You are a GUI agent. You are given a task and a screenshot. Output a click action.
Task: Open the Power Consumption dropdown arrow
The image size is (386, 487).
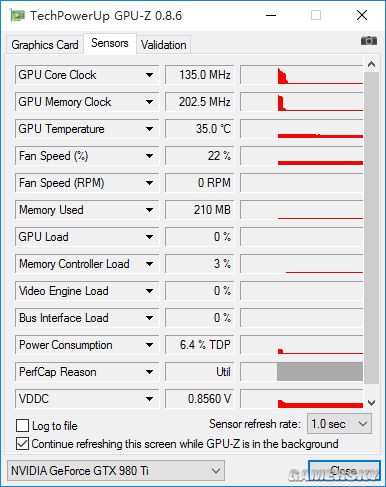tap(149, 345)
